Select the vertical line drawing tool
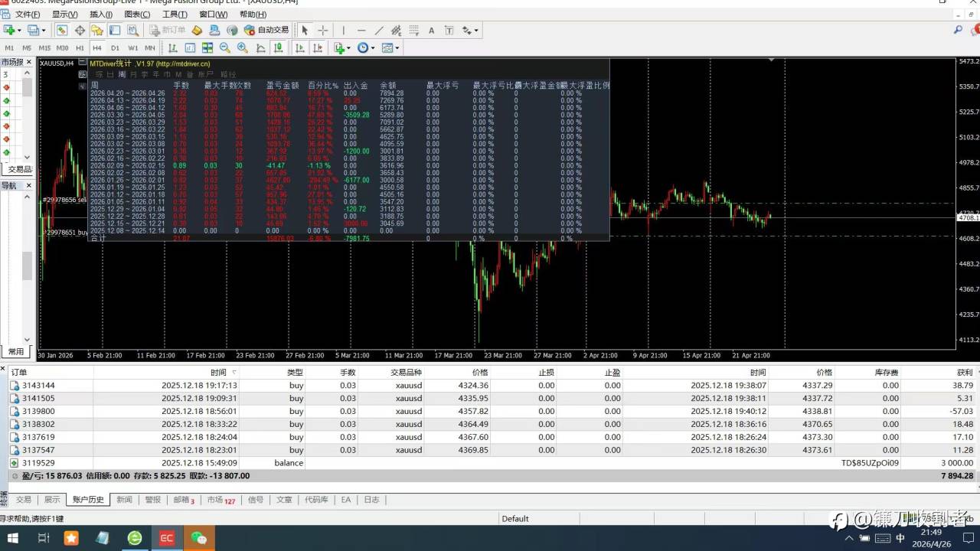This screenshot has width=980, height=551. (x=343, y=30)
